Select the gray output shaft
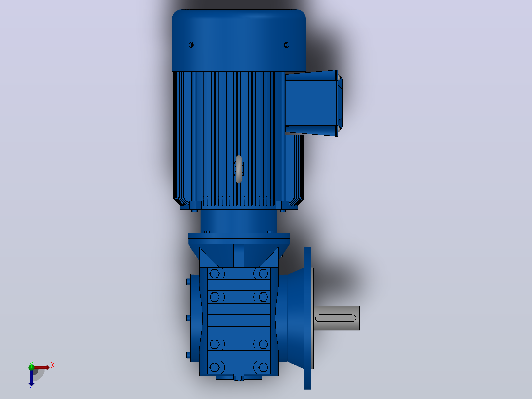532x399 pixels. tap(337, 318)
